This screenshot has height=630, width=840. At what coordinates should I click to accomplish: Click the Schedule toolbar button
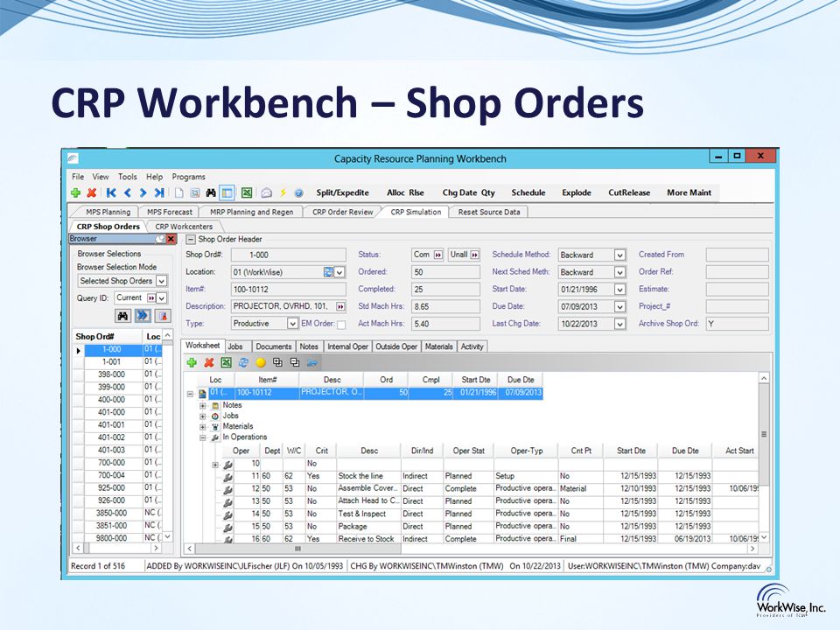(x=528, y=192)
